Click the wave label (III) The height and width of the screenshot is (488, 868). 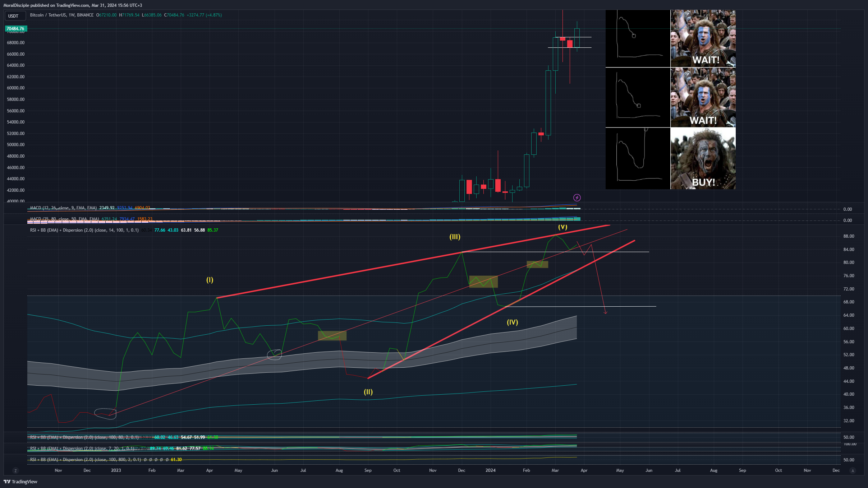coord(455,237)
